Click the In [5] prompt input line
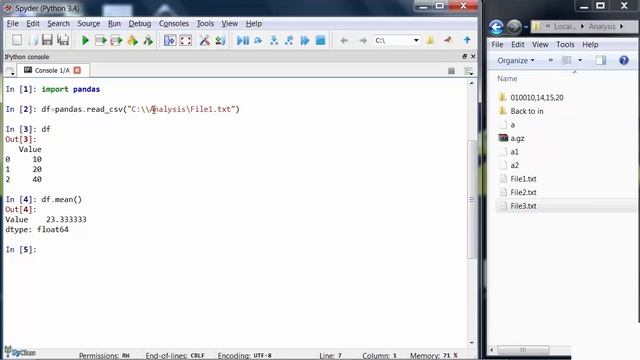 click(x=235, y=249)
